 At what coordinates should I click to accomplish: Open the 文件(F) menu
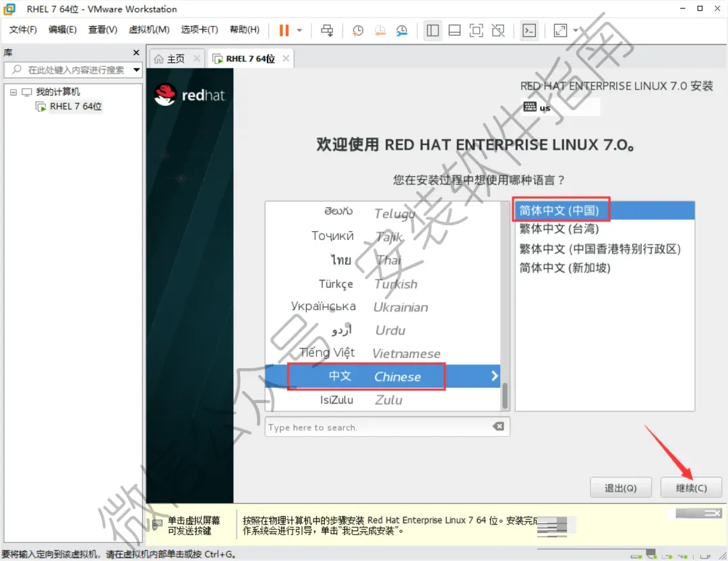click(x=23, y=30)
